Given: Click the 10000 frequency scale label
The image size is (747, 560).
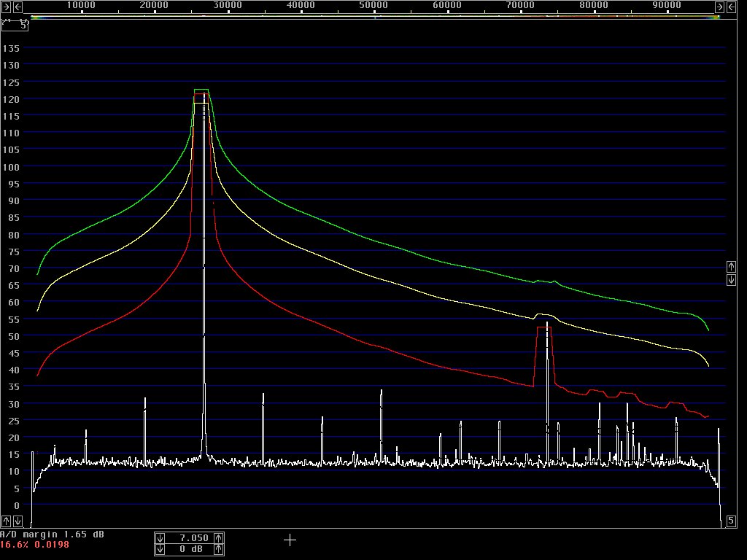Looking at the screenshot, I should pos(81,5).
